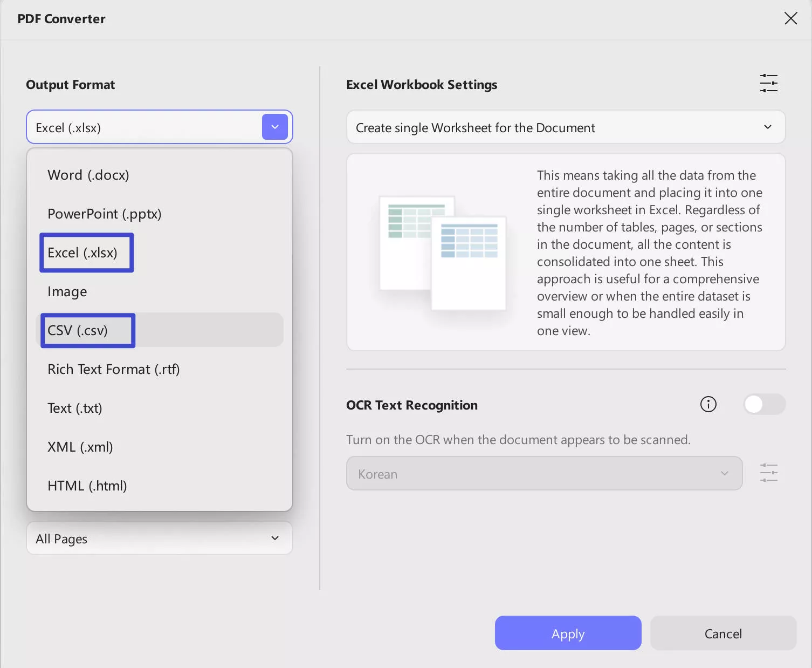The height and width of the screenshot is (668, 812).
Task: Click the Apply button
Action: click(568, 633)
